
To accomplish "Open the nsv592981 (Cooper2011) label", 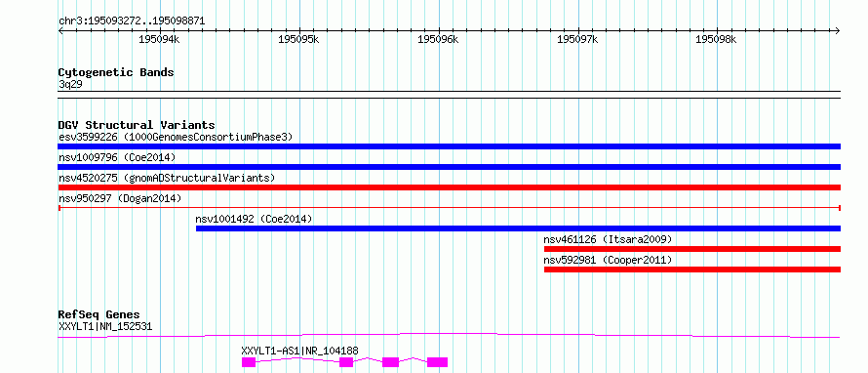I will pos(608,260).
